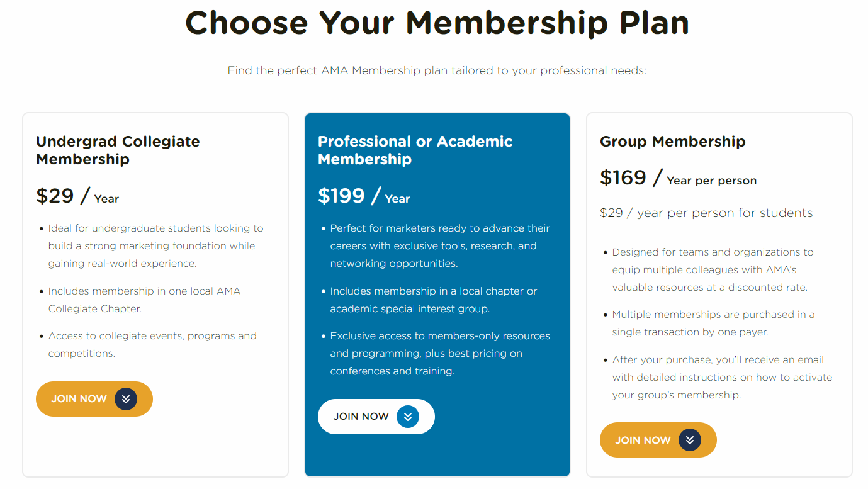The width and height of the screenshot is (868, 489).
Task: Click bullet about collegiate events, programs and competitions
Action: click(x=152, y=344)
